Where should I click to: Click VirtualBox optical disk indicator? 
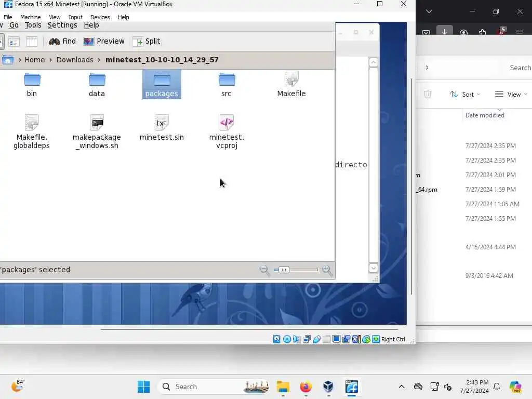click(287, 339)
